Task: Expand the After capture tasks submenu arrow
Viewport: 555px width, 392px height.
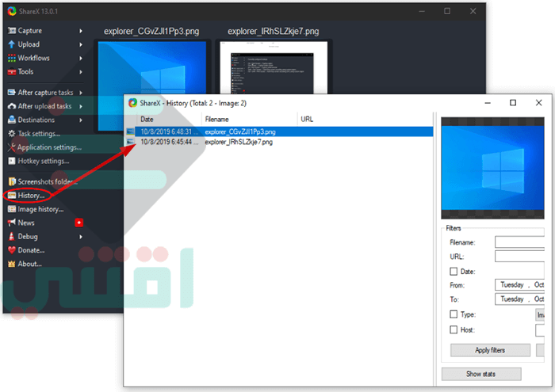Action: (x=81, y=93)
